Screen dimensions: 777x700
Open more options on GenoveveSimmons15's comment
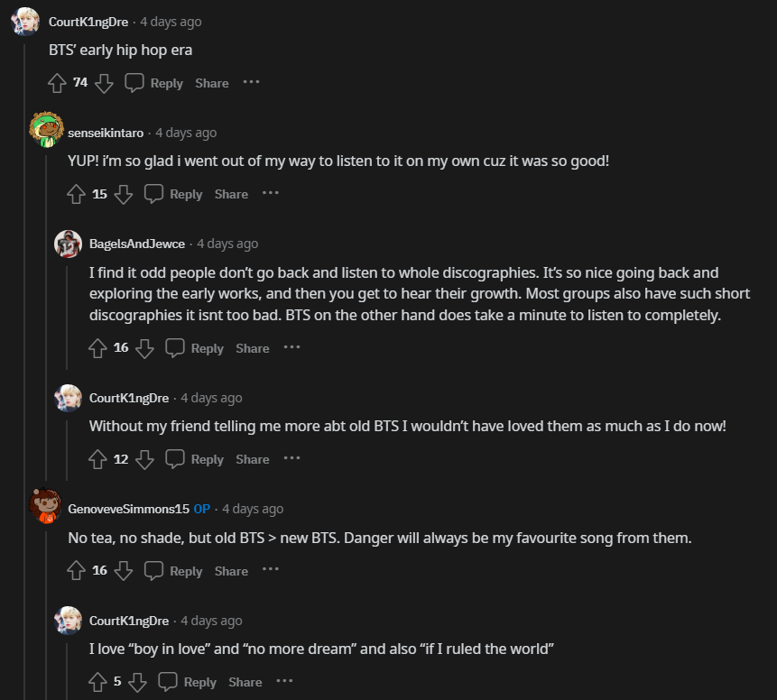(271, 570)
